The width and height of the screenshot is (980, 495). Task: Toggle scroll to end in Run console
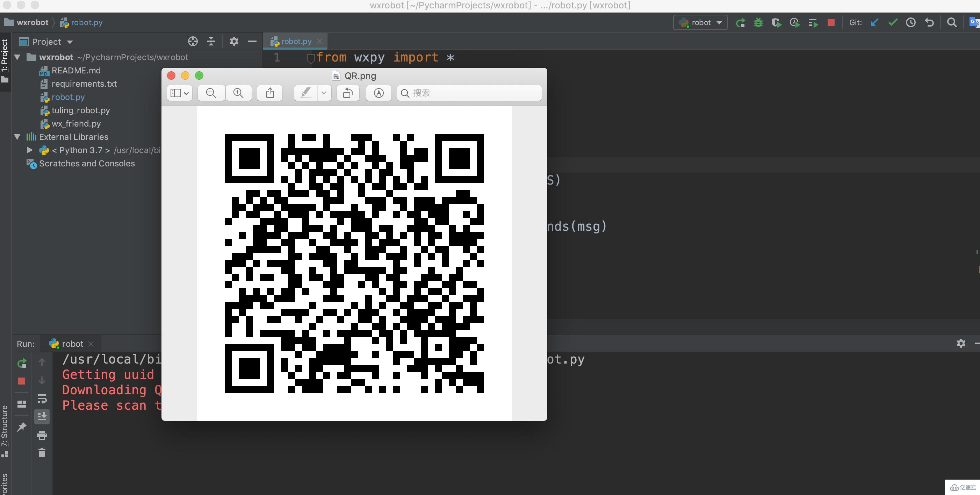point(42,417)
